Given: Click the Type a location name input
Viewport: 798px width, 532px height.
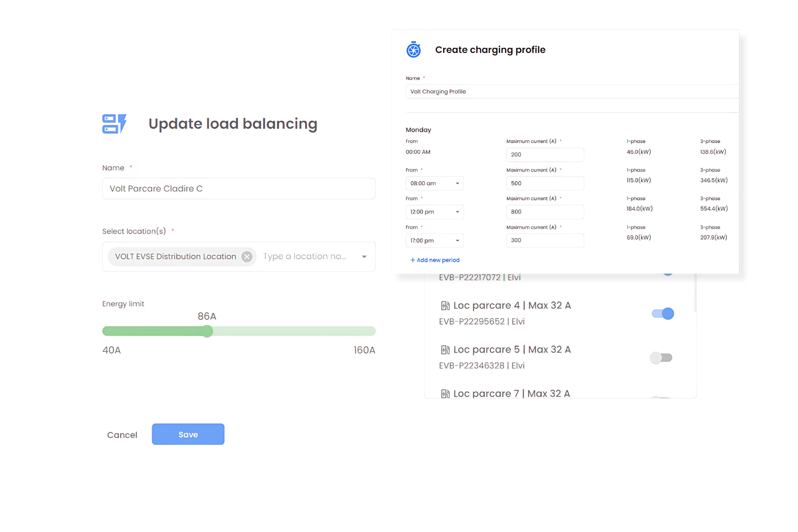Looking at the screenshot, I should click(305, 257).
